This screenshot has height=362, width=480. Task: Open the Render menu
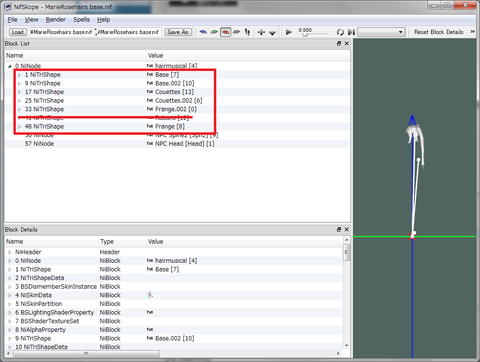(x=56, y=20)
